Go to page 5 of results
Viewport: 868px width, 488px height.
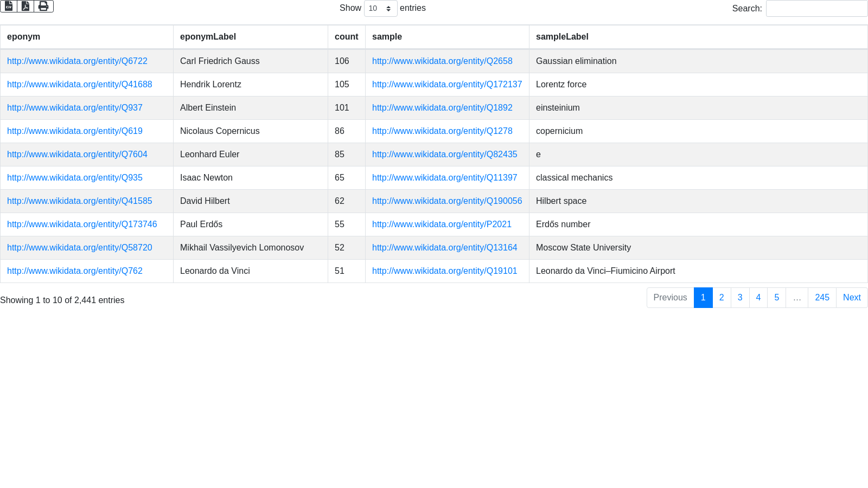pyautogui.click(x=776, y=298)
